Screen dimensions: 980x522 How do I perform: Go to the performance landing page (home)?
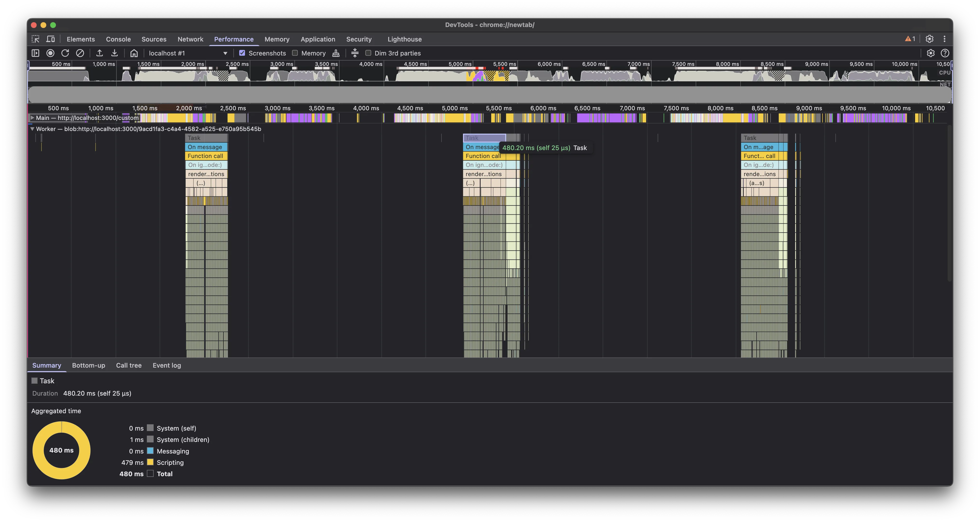[134, 53]
